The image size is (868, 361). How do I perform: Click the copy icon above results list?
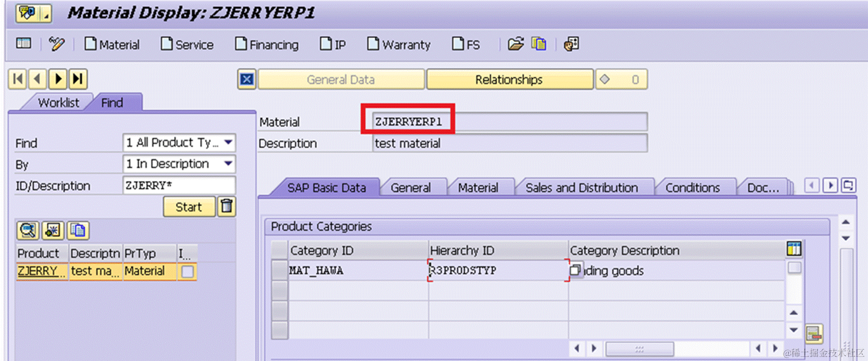coord(78,230)
